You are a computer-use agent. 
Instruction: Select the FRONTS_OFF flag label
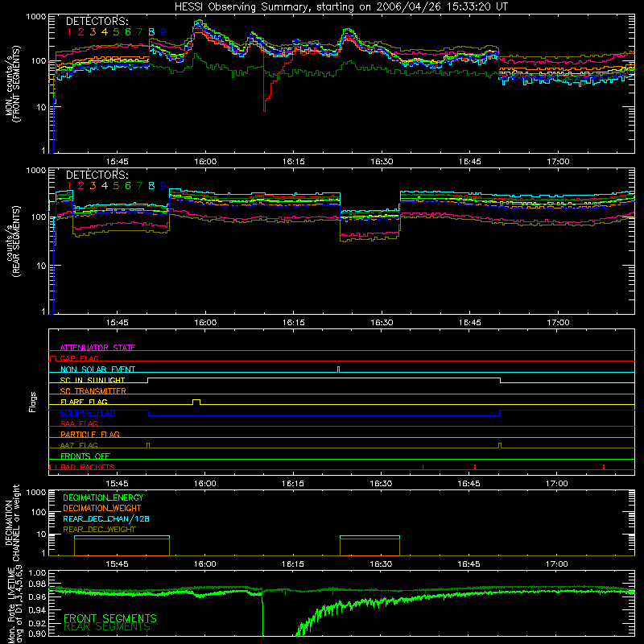tap(85, 456)
